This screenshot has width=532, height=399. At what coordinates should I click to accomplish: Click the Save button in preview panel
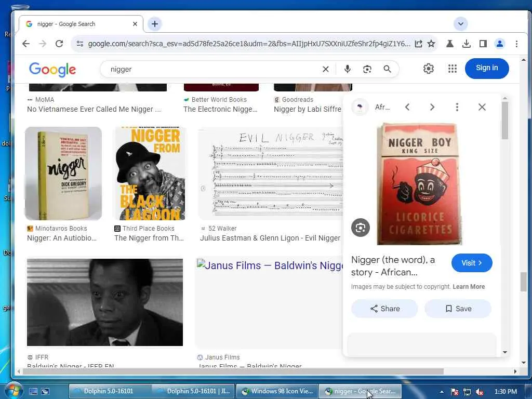[458, 309]
